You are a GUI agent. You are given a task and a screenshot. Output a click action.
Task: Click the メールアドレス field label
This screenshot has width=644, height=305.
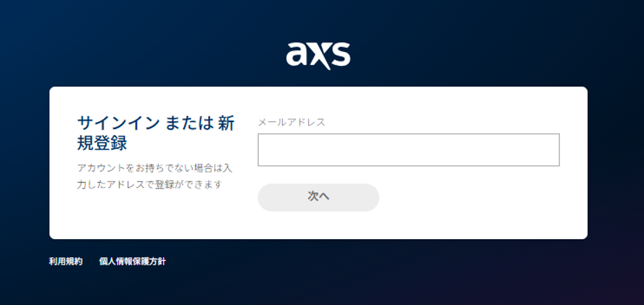(x=291, y=122)
